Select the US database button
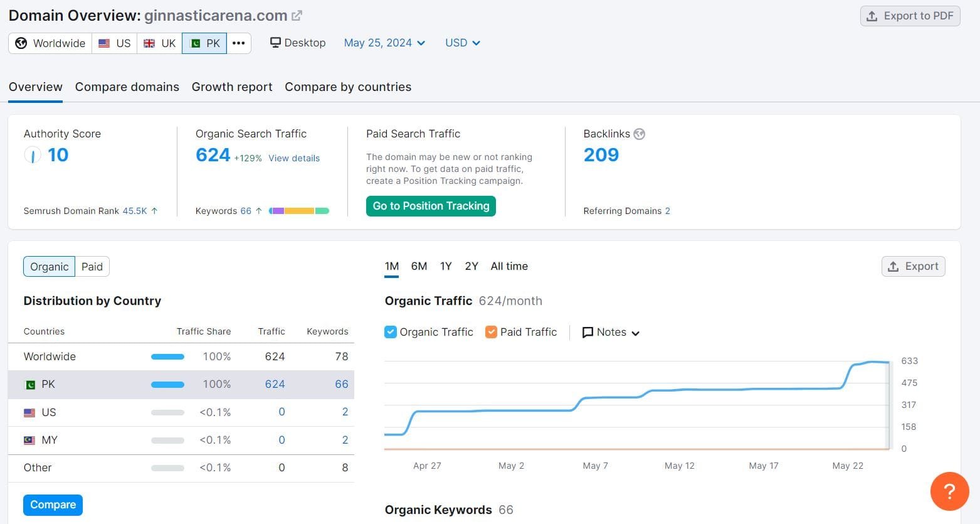 pos(115,43)
